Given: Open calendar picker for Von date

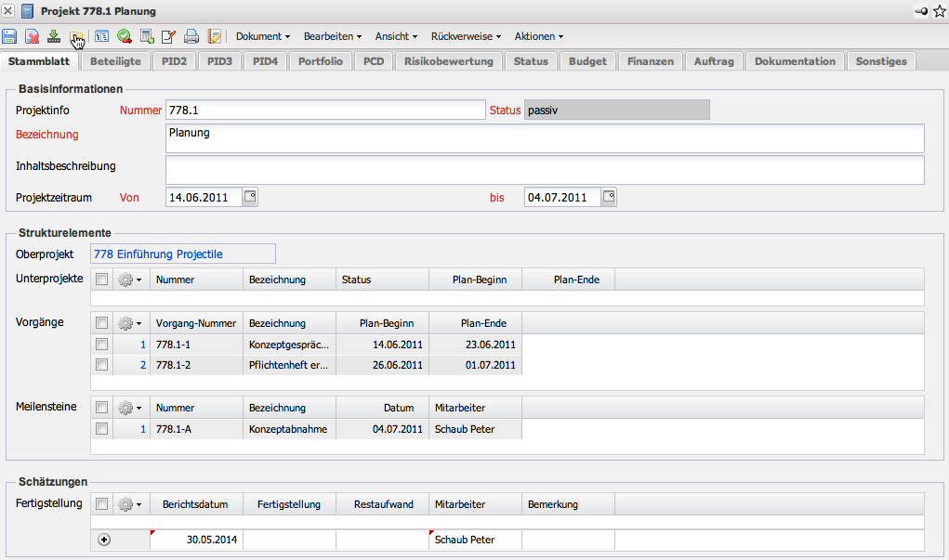Looking at the screenshot, I should tap(250, 197).
